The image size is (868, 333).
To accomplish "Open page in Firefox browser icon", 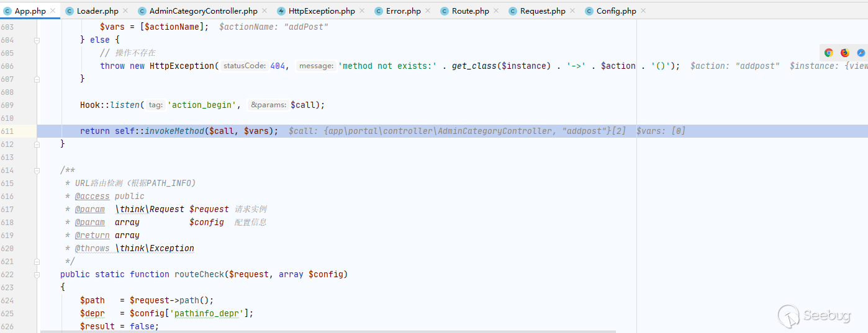I will (x=844, y=53).
